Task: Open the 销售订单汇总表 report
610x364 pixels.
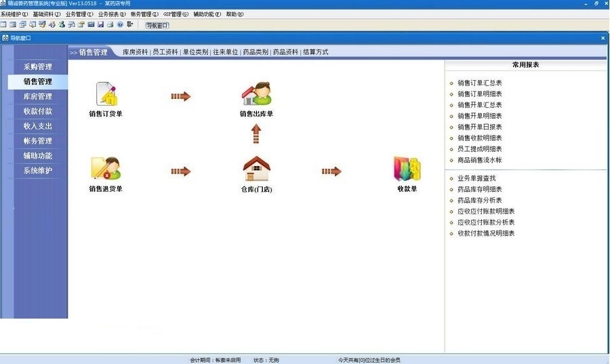Action: 480,83
